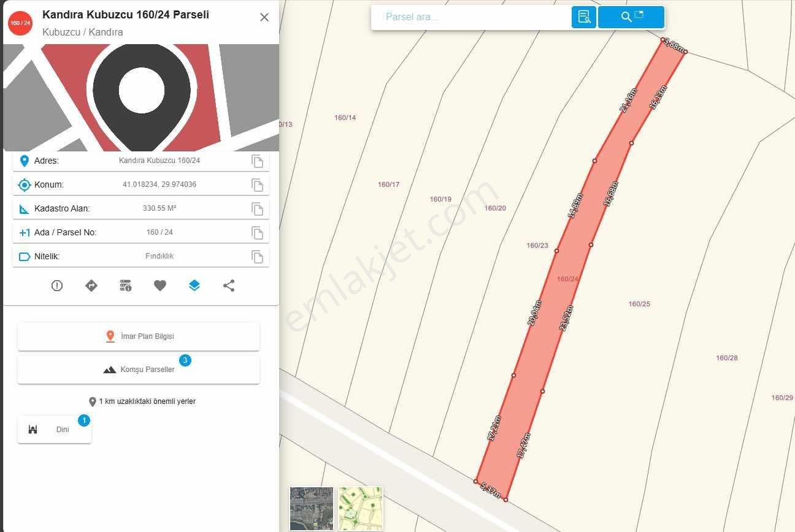Select parcel 160/14 on the map
Screen dimensions: 795x532
(x=345, y=118)
